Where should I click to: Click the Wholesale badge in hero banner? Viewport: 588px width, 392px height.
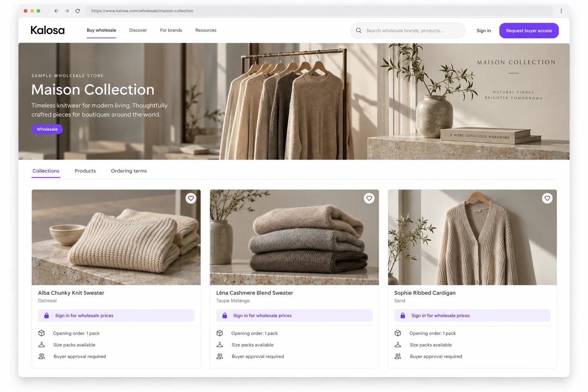point(47,129)
